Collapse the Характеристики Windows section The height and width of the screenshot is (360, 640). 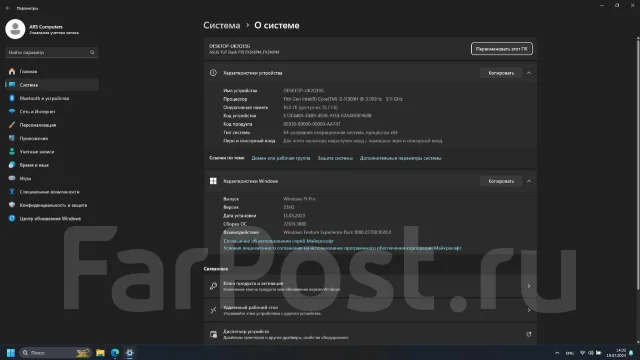coord(529,181)
